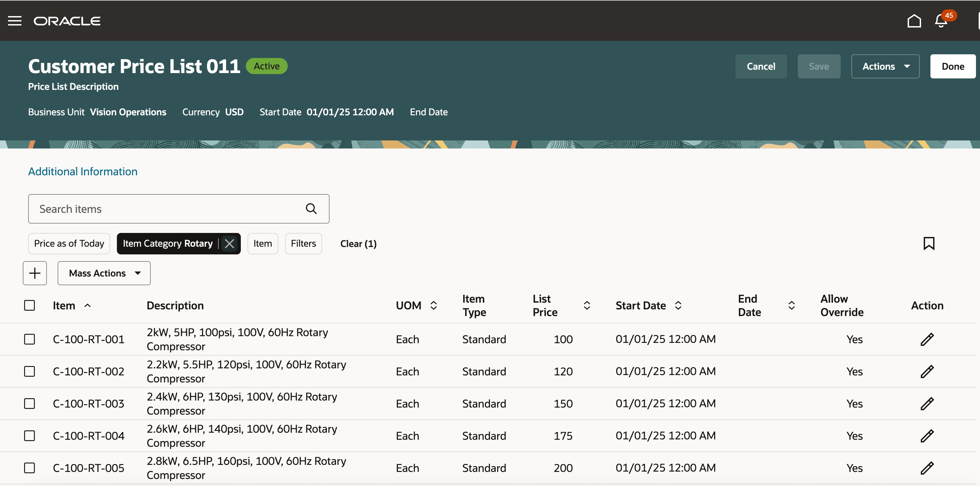Image resolution: width=980 pixels, height=486 pixels.
Task: Edit row C-100-RT-004 with pencil icon
Action: coord(927,436)
